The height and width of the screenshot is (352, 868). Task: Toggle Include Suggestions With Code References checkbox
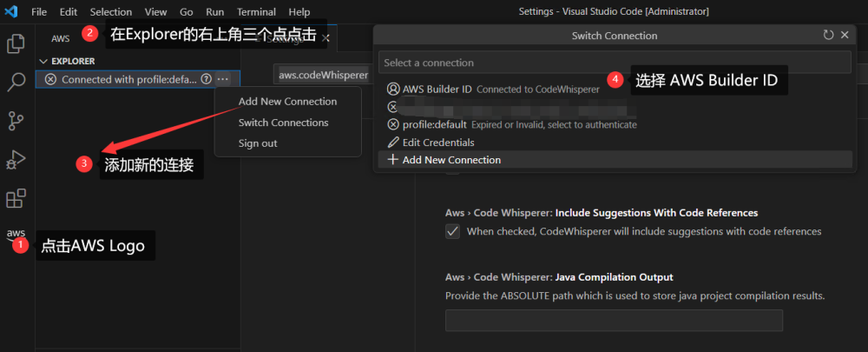pyautogui.click(x=453, y=231)
